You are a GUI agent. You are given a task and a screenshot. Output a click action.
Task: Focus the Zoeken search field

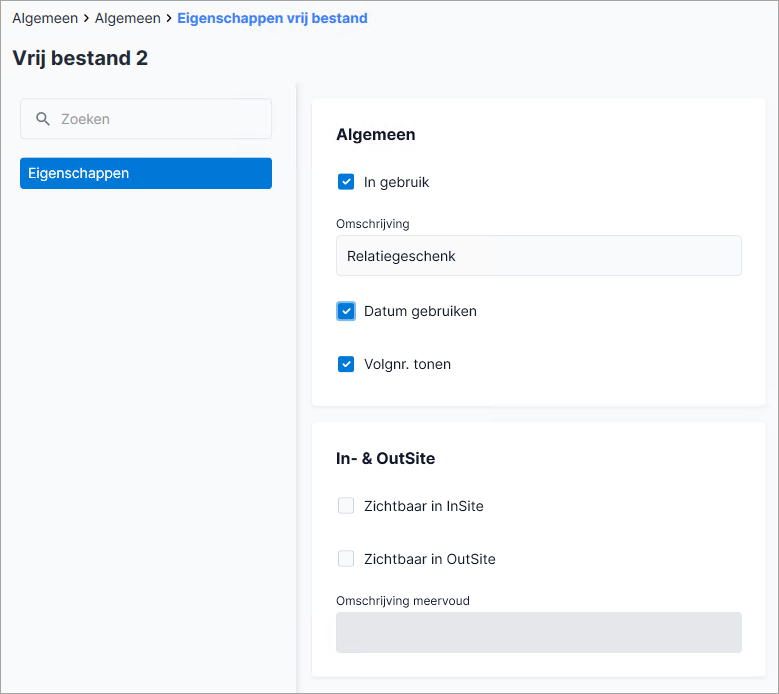coord(146,119)
